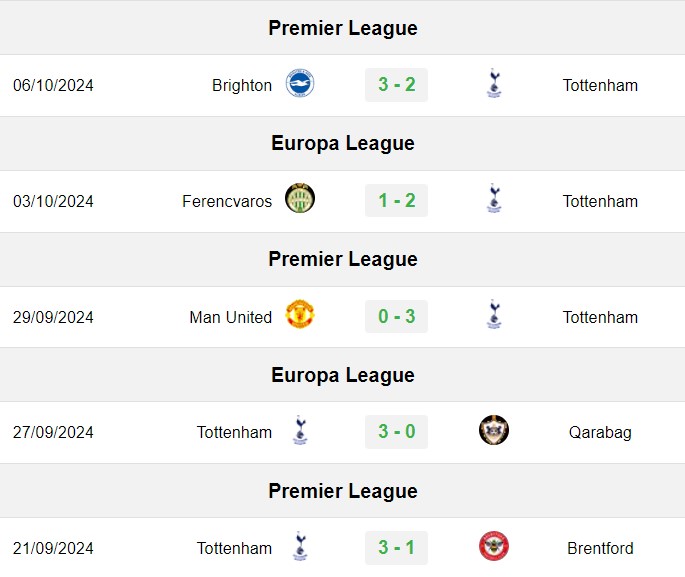Click the Qarabag team name
Viewport: 685px width, 577px height.
(600, 432)
